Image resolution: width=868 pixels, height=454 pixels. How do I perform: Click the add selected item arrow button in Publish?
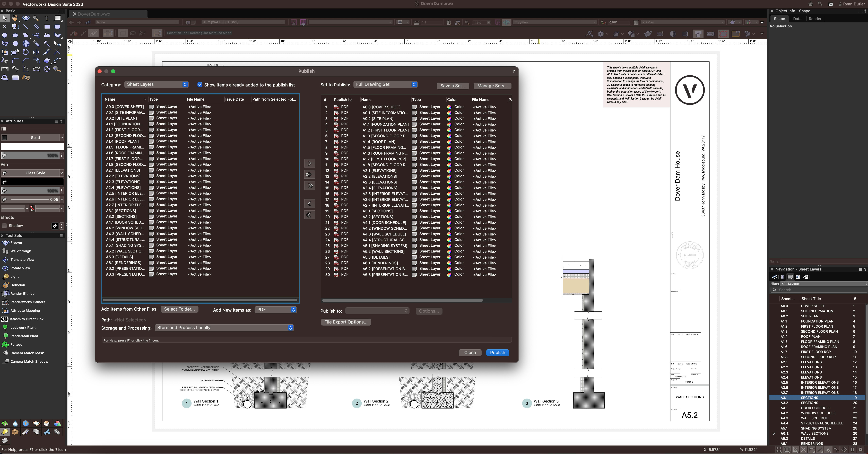coord(309,163)
